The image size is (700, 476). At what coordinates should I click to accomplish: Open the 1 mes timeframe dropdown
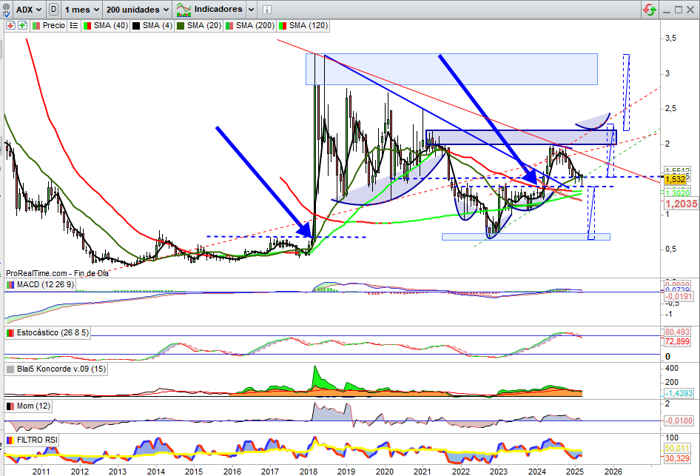82,9
